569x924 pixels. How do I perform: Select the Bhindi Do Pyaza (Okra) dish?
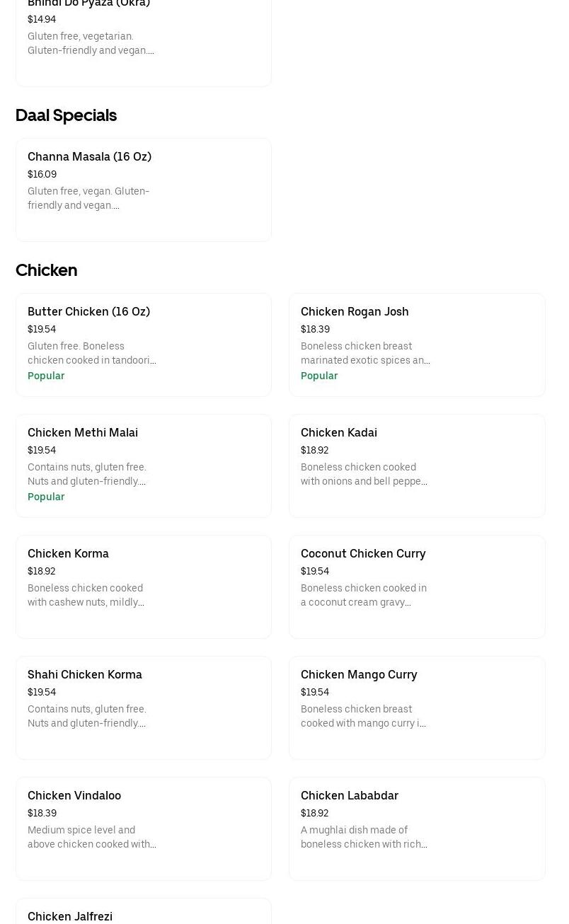point(143,35)
